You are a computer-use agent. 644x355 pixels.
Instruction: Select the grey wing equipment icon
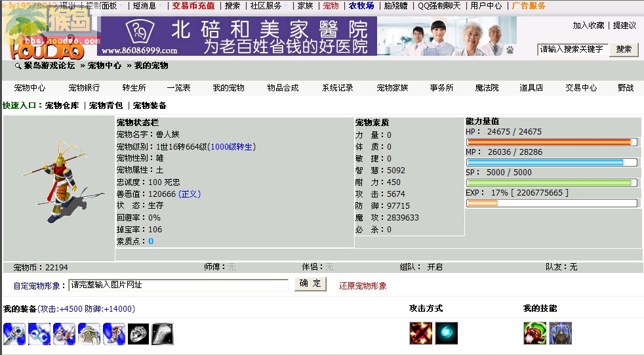click(163, 333)
